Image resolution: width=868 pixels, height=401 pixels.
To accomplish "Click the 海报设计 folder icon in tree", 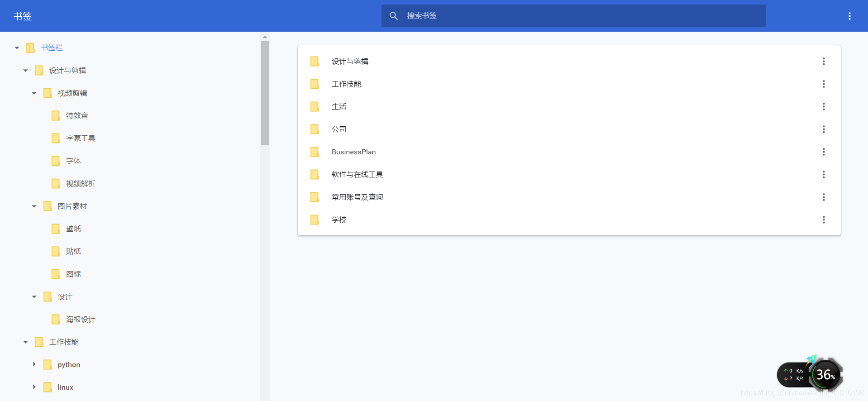I will pos(56,319).
